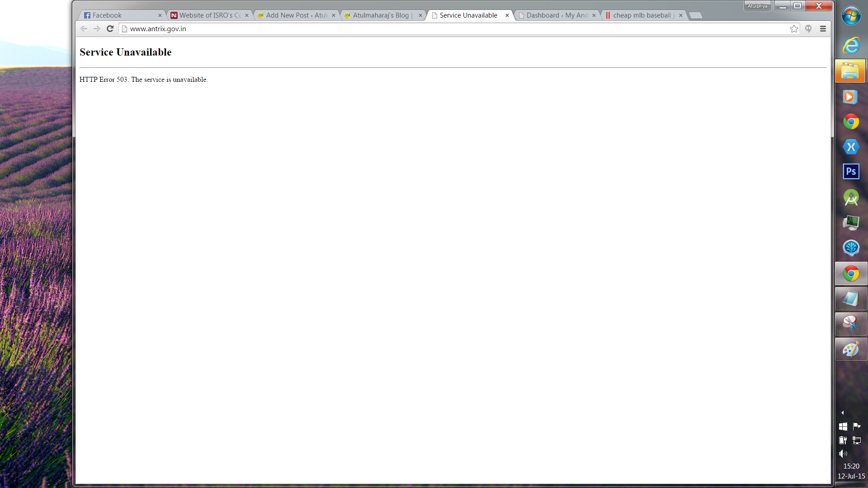This screenshot has height=488, width=868.
Task: Open the Action Center flag icon
Action: click(x=857, y=426)
